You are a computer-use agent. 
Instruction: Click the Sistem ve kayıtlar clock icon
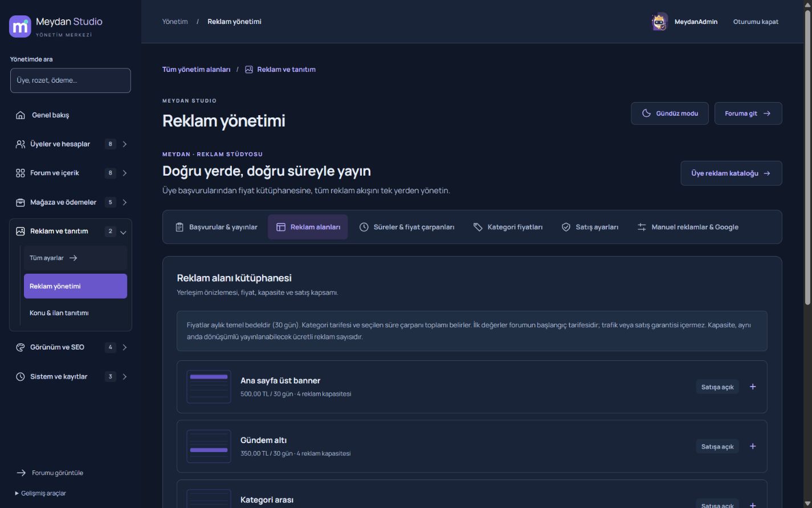(21, 377)
